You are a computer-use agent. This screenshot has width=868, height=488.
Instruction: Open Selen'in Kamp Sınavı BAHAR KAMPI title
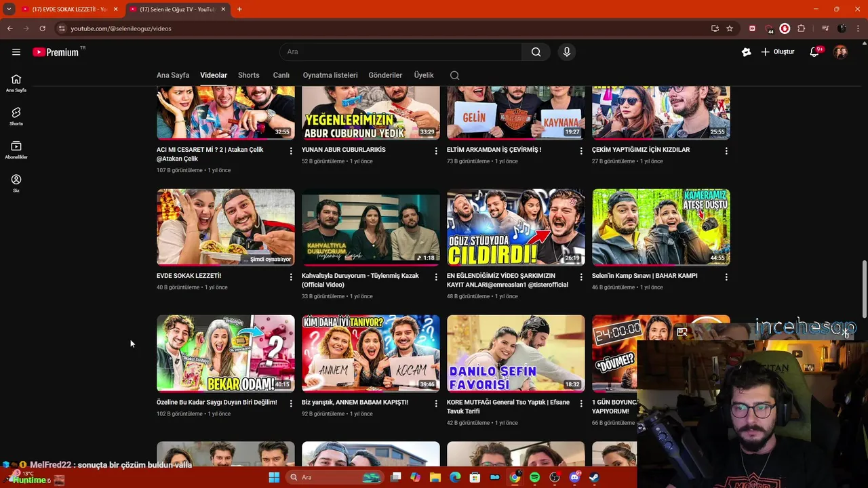coord(644,276)
